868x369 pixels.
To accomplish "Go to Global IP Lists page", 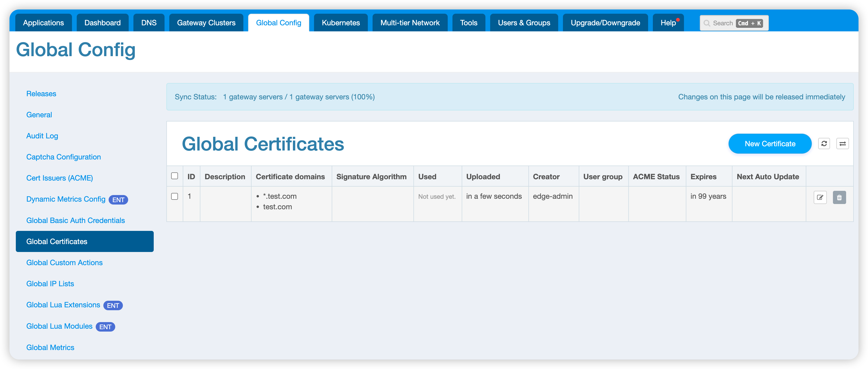I will click(50, 284).
